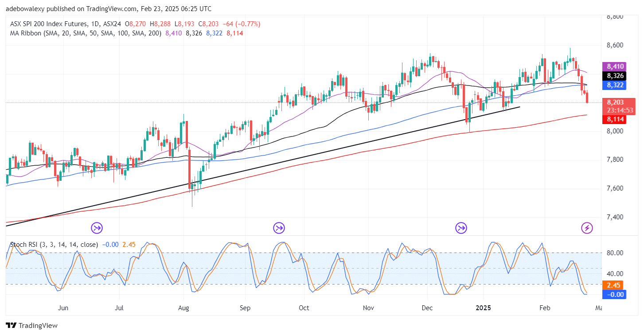The width and height of the screenshot is (644, 335).
Task: Click the purple 8,410 price scale tag
Action: point(615,66)
